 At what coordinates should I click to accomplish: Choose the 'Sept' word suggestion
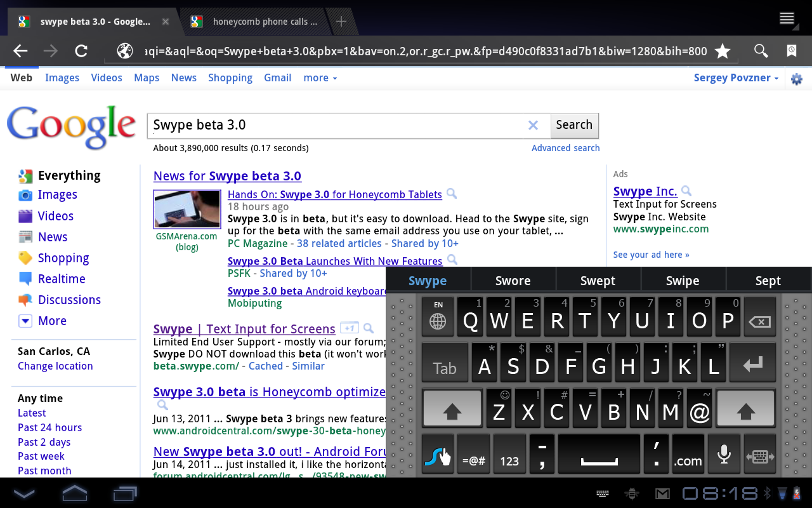[768, 281]
